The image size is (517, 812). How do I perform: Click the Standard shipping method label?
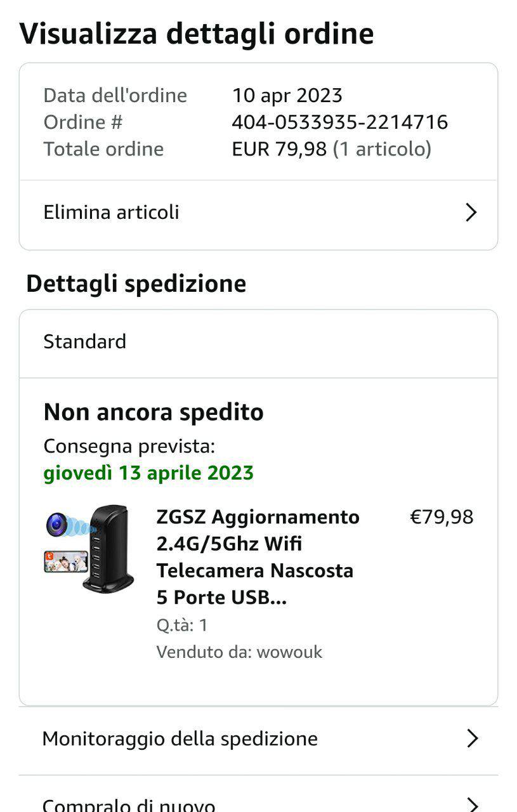coord(85,342)
